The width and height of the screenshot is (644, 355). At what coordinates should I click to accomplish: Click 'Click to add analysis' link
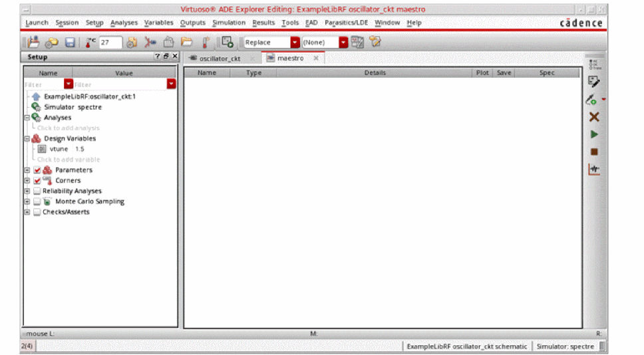pyautogui.click(x=68, y=128)
